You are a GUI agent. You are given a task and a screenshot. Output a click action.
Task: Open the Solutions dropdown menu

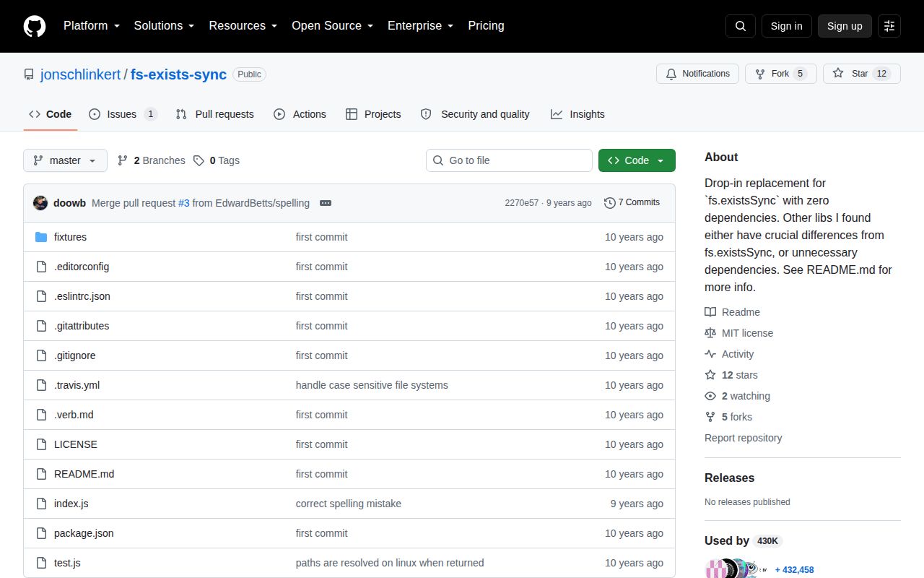coord(164,25)
